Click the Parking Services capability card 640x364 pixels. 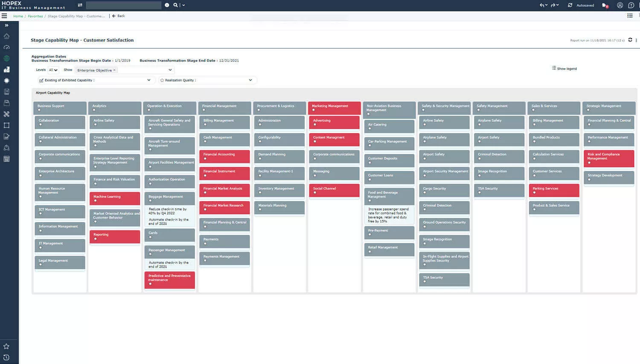pyautogui.click(x=554, y=191)
